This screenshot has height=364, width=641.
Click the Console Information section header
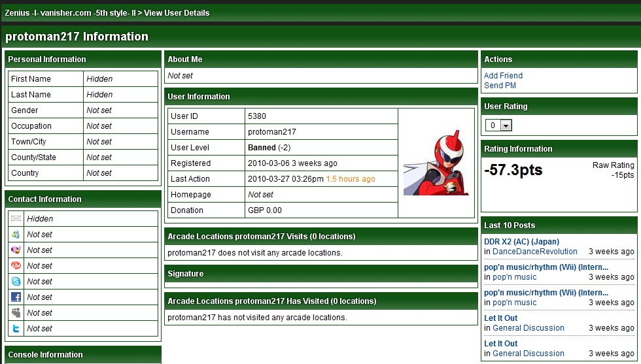coord(83,355)
